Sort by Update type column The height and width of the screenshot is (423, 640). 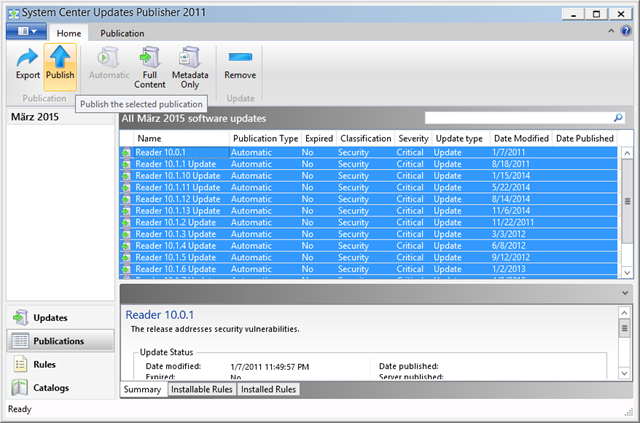point(460,138)
